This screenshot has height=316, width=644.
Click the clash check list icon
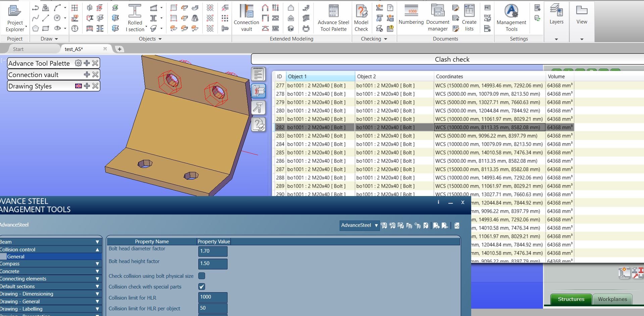[x=258, y=74]
